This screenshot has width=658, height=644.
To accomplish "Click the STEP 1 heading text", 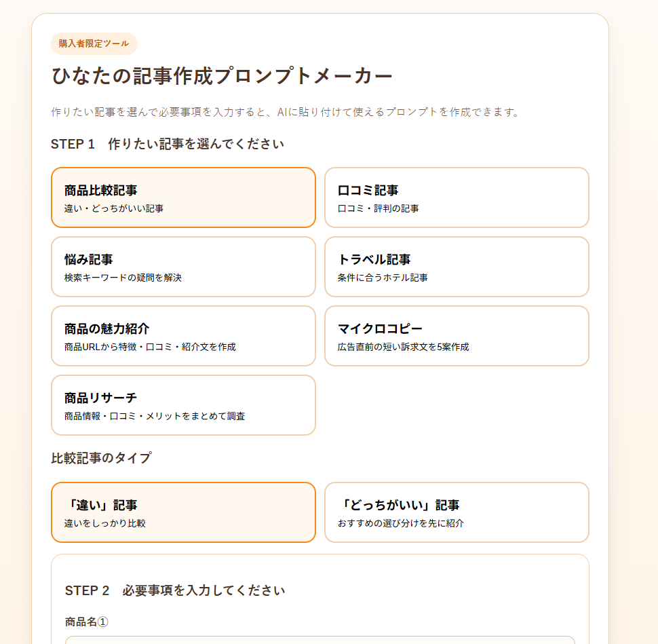I will click(168, 144).
